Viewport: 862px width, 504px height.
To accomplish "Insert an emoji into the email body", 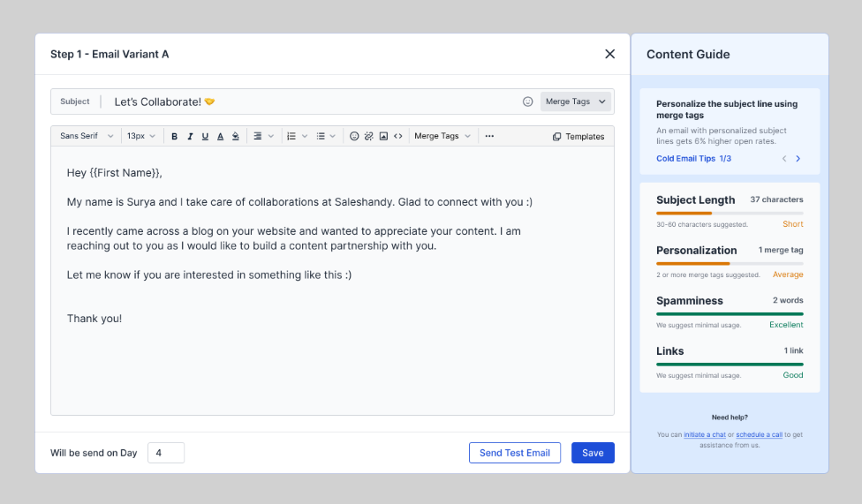I will coord(354,136).
